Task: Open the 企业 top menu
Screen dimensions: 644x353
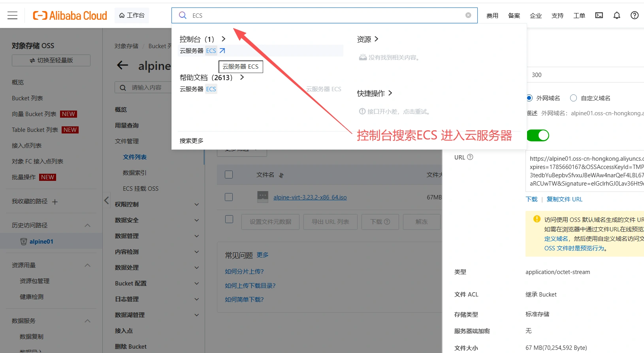Action: tap(536, 16)
